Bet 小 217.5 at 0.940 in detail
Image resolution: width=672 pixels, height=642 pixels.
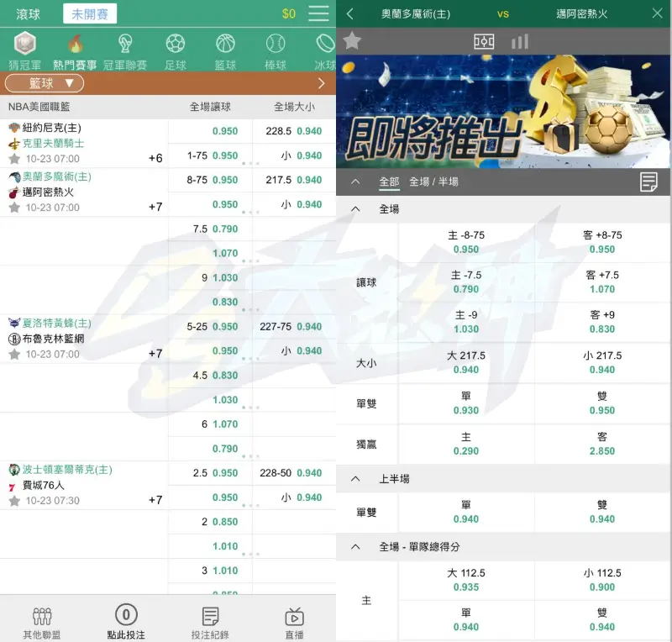click(x=602, y=363)
